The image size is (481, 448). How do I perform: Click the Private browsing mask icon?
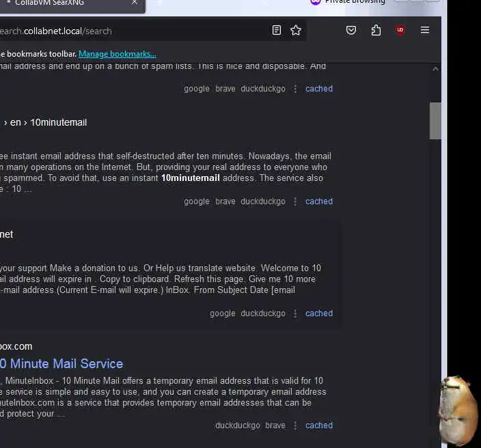pyautogui.click(x=316, y=2)
